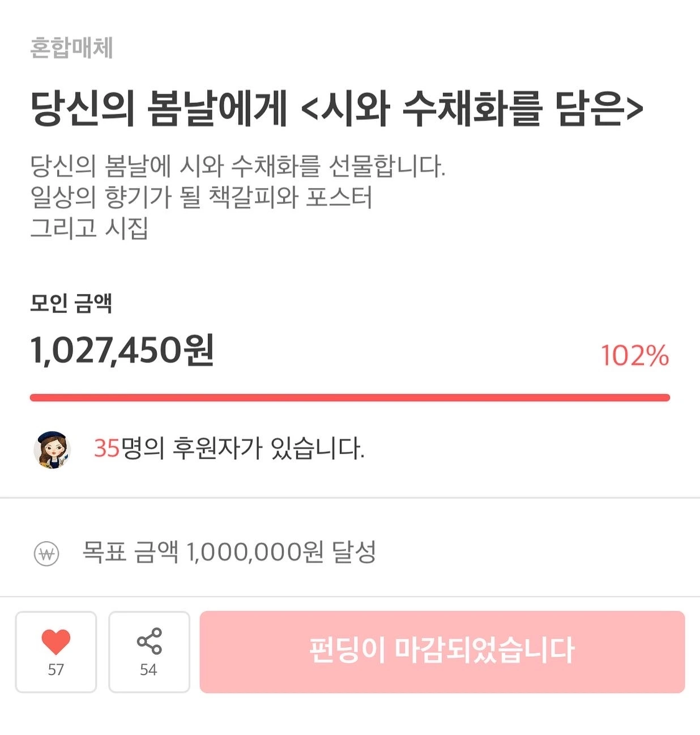Click the 목표 금액 1,000,000원 달성 text
Image resolution: width=700 pixels, height=735 pixels.
229,551
